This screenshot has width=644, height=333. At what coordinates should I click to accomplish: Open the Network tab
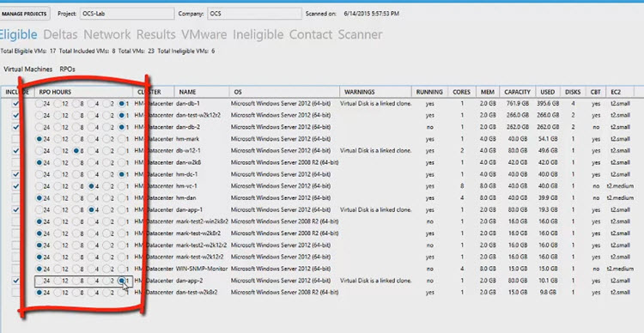(x=106, y=34)
